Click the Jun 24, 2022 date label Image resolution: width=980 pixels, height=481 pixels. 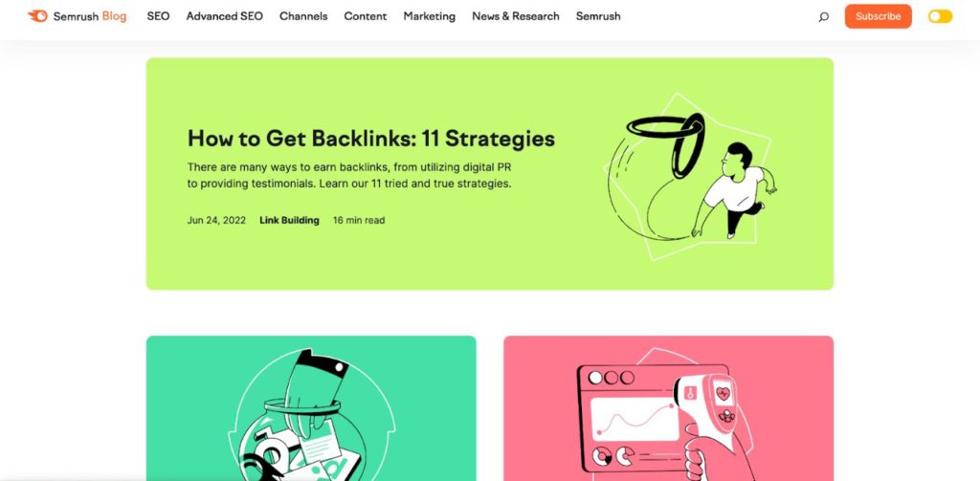(216, 220)
